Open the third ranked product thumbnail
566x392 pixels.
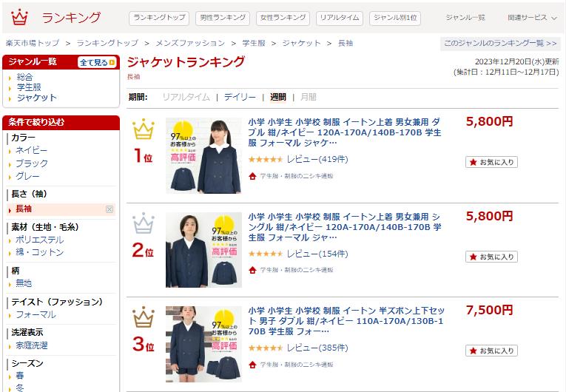pyautogui.click(x=203, y=344)
